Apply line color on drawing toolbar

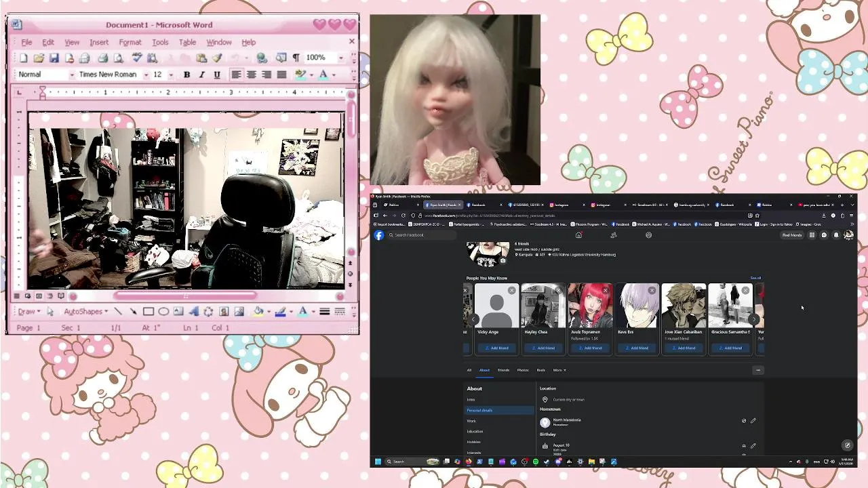click(280, 312)
